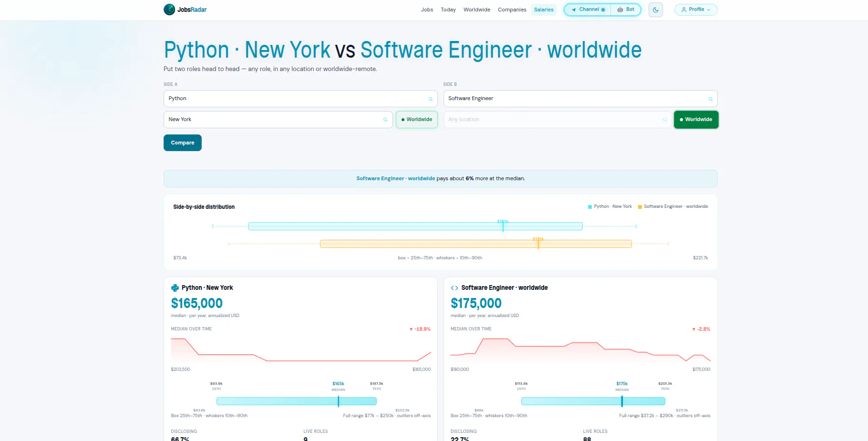Toggle dark mode with the moon icon
The width and height of the screenshot is (868, 441).
(656, 10)
